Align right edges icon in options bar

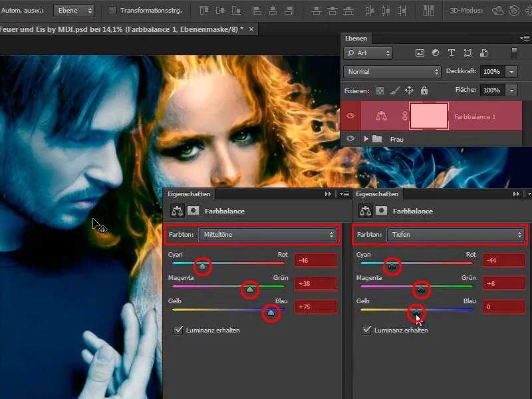[x=289, y=11]
